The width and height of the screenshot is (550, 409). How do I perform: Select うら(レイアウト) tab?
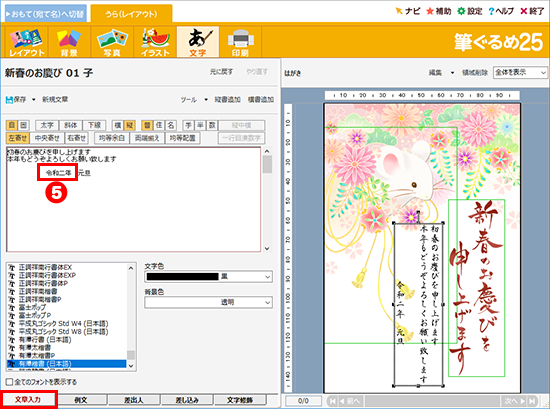131,14
